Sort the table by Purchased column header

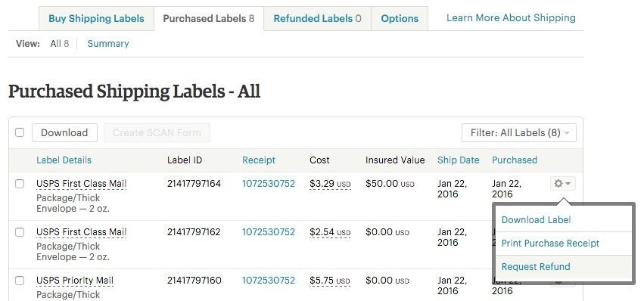(515, 160)
